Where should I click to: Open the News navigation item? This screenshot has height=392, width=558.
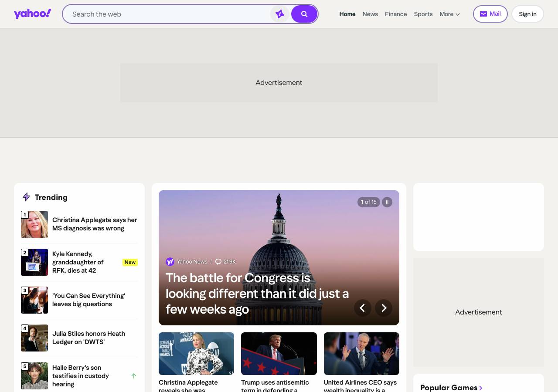point(370,14)
